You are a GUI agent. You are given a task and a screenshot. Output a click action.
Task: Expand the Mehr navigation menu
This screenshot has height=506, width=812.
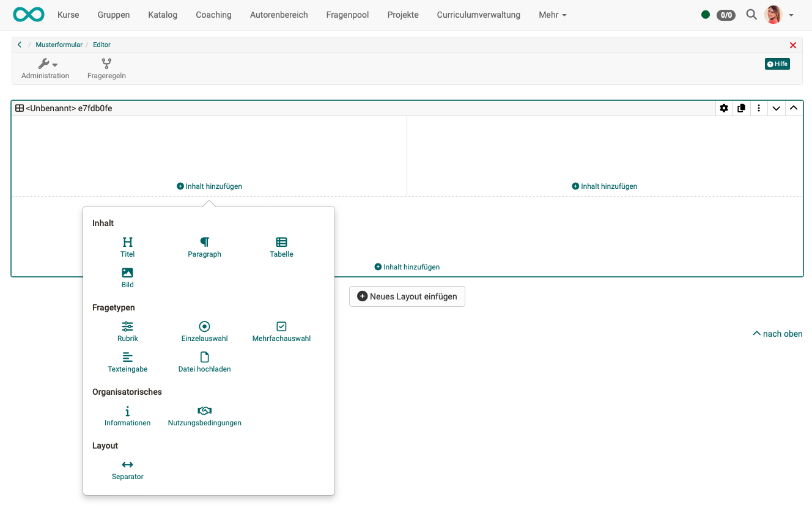click(x=552, y=15)
